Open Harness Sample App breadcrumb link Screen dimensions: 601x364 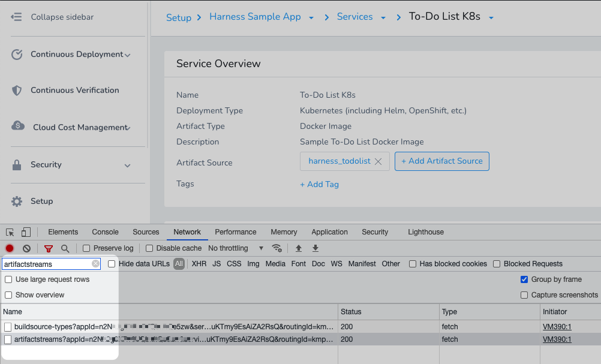click(255, 17)
